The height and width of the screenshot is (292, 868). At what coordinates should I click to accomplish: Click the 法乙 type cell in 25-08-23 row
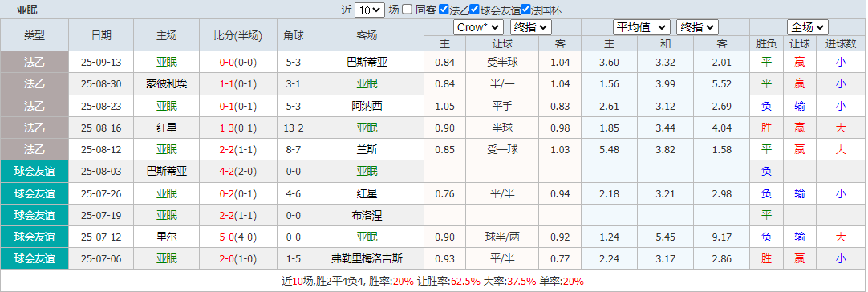pos(34,107)
